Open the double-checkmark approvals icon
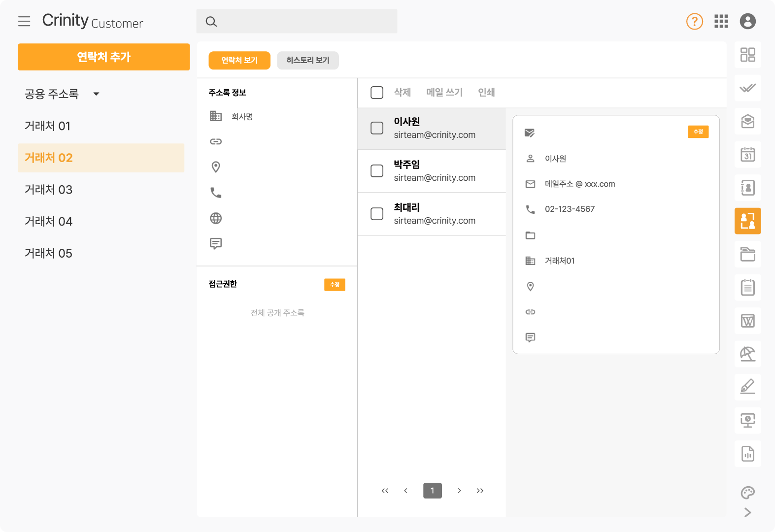This screenshot has width=775, height=532. tap(748, 88)
